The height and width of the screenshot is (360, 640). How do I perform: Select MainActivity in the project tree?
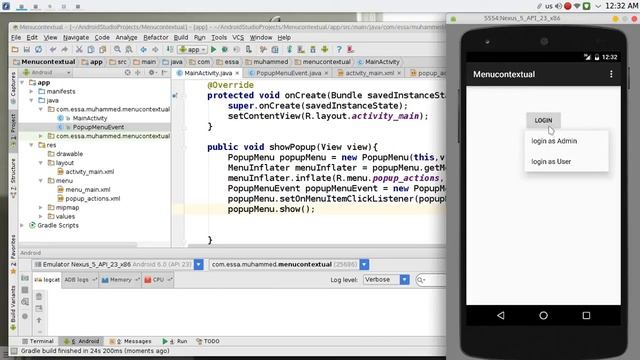pyautogui.click(x=90, y=118)
